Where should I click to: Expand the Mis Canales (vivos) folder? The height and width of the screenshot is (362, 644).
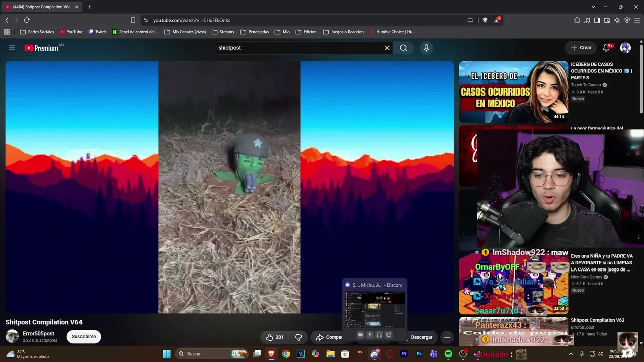point(185,32)
